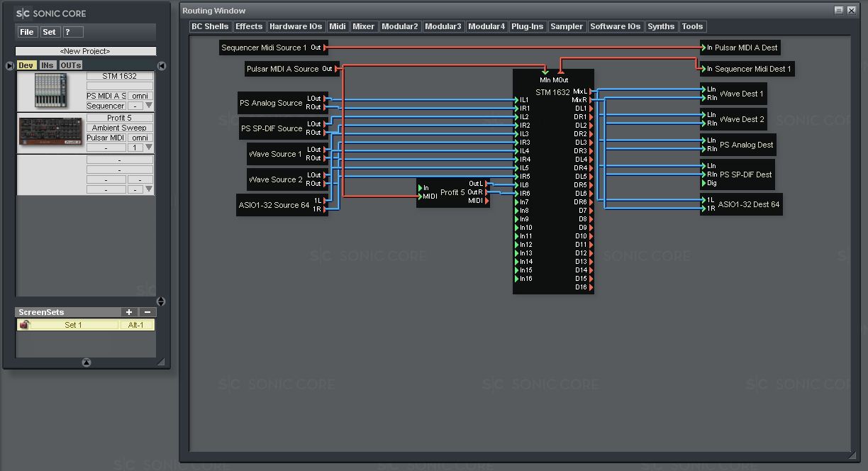Click Profit 5 name in device list
The height and width of the screenshot is (471, 868).
pyautogui.click(x=119, y=118)
